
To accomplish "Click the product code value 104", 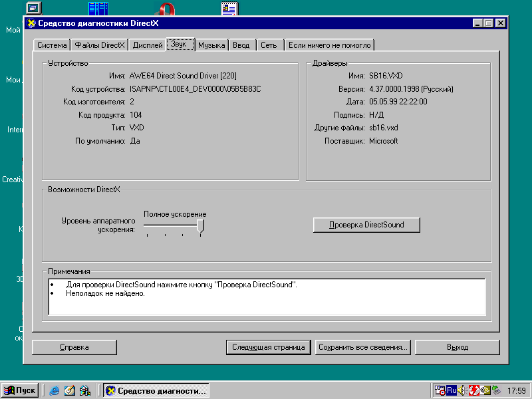I will pos(136,115).
